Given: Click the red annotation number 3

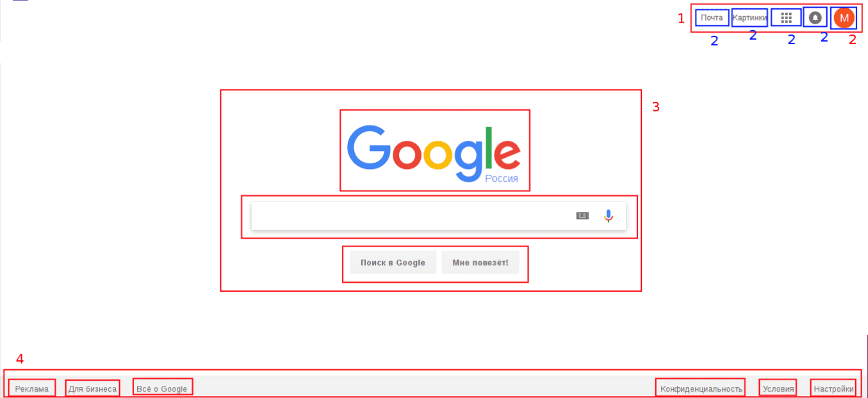Looking at the screenshot, I should pos(655,107).
